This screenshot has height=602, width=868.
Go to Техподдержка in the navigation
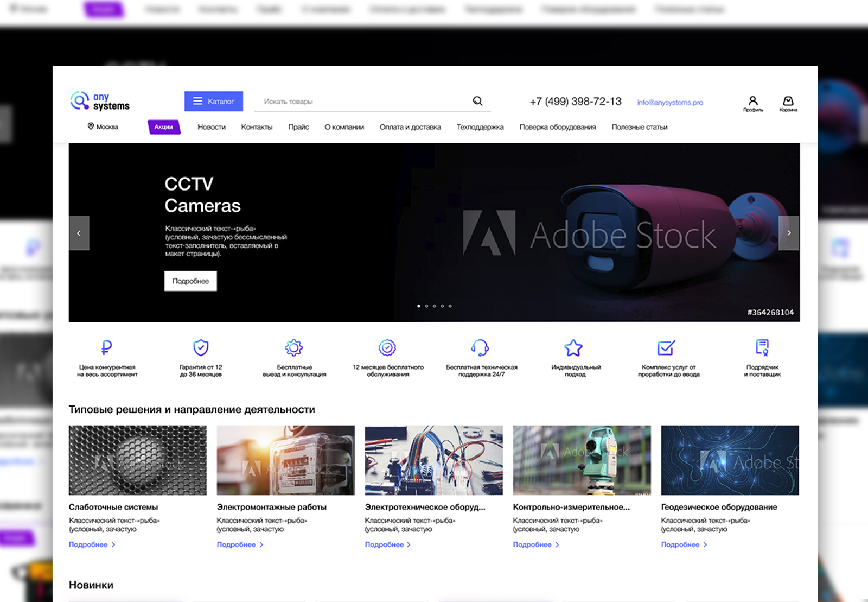480,127
